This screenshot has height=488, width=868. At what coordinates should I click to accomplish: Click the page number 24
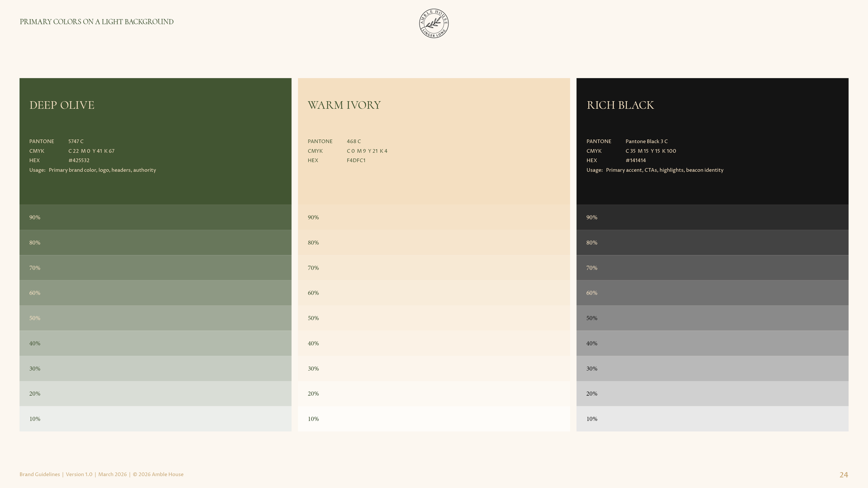(844, 475)
